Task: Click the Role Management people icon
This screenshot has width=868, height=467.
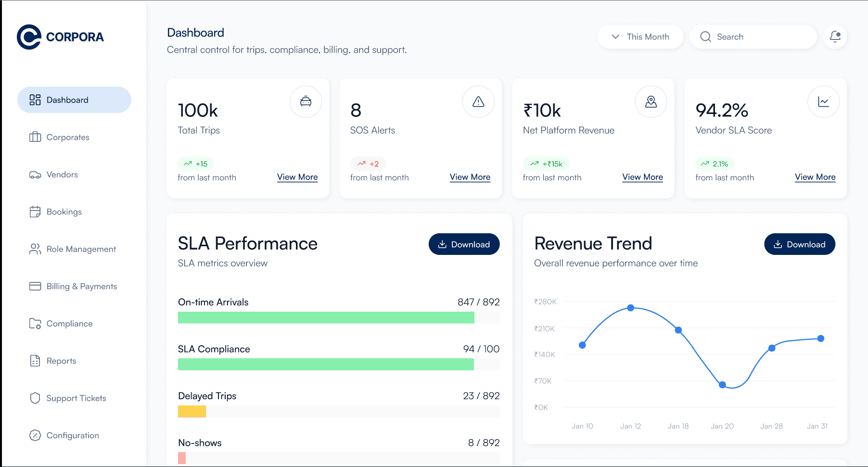Action: point(35,249)
